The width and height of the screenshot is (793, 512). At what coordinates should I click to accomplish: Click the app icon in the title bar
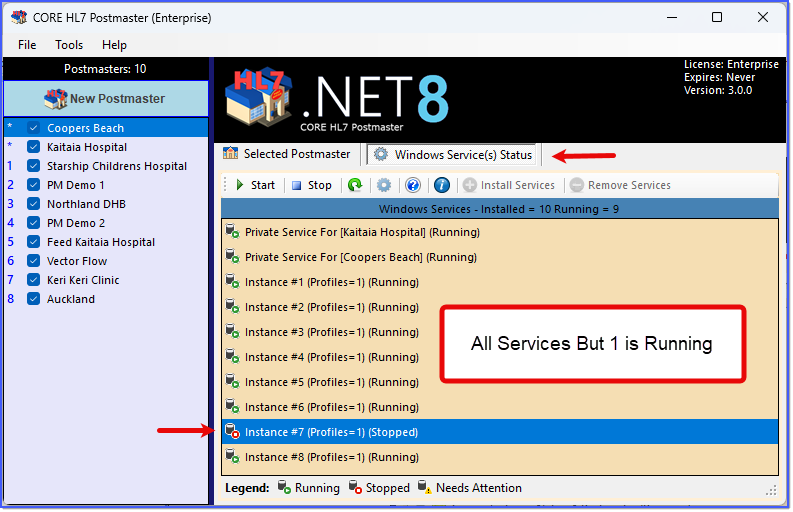click(19, 17)
